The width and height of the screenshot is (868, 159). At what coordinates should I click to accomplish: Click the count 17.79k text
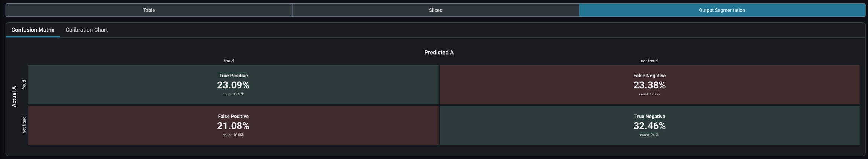(649, 94)
